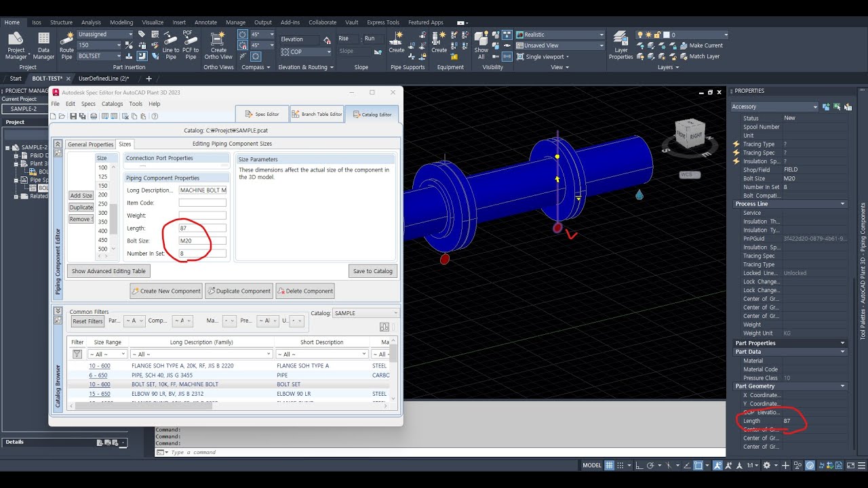Screen dimensions: 868x488
Task: Click layer color swatch beside layer 0
Action: (667, 35)
